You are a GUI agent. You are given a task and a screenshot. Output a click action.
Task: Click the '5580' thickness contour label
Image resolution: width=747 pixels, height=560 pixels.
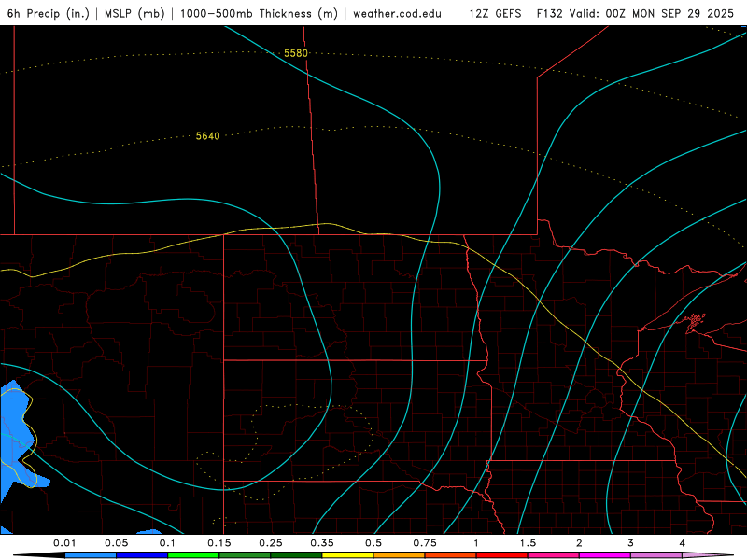pyautogui.click(x=296, y=53)
